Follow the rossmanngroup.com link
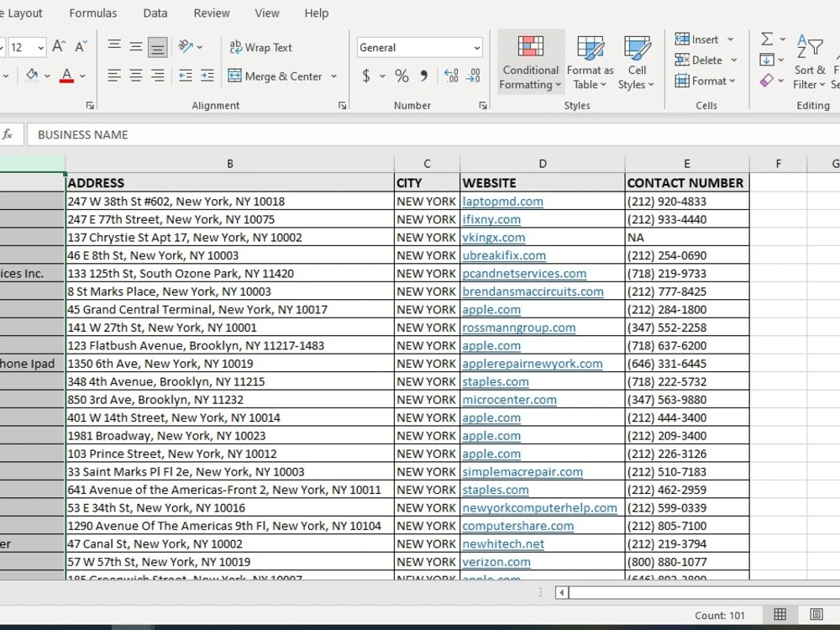 (x=519, y=328)
